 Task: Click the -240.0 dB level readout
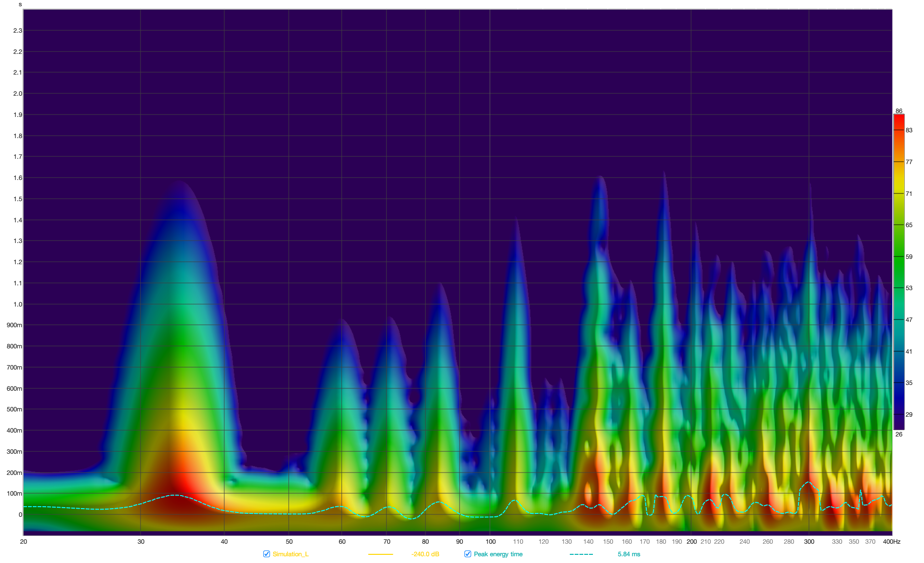click(x=425, y=554)
